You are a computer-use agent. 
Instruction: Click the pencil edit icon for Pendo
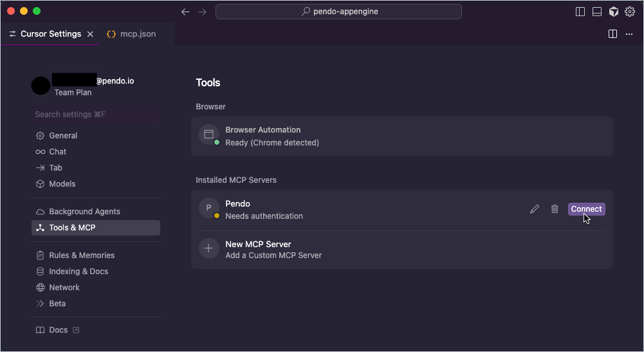(534, 209)
